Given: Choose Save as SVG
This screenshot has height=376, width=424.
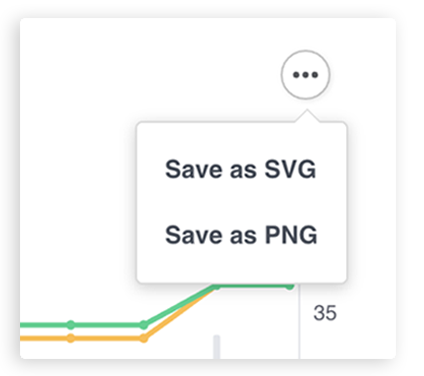Looking at the screenshot, I should point(240,169).
